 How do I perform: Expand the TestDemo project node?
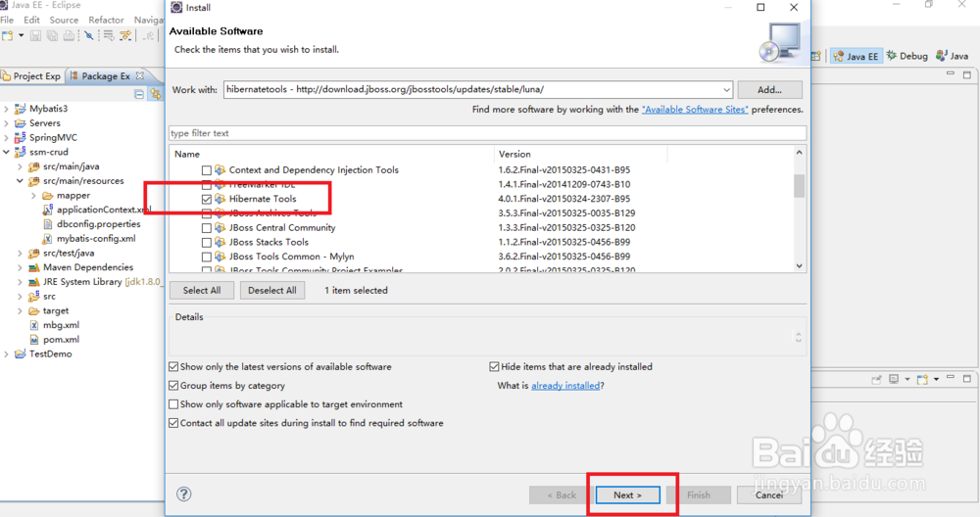[x=6, y=354]
